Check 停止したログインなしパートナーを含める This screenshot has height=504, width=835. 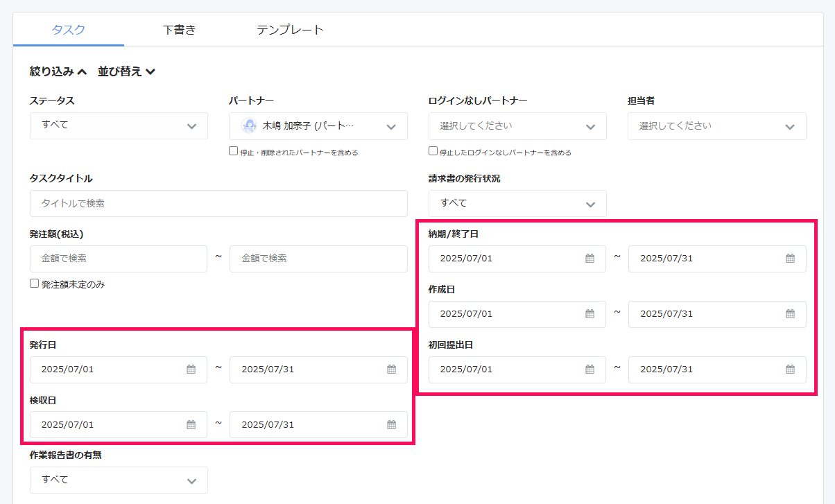(433, 151)
